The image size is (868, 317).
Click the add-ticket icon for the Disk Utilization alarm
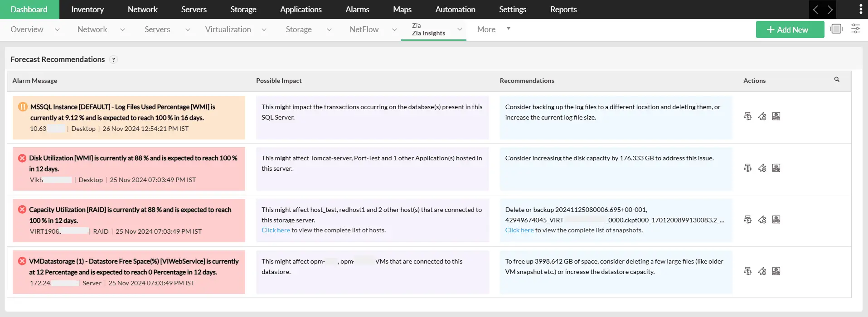pos(762,168)
